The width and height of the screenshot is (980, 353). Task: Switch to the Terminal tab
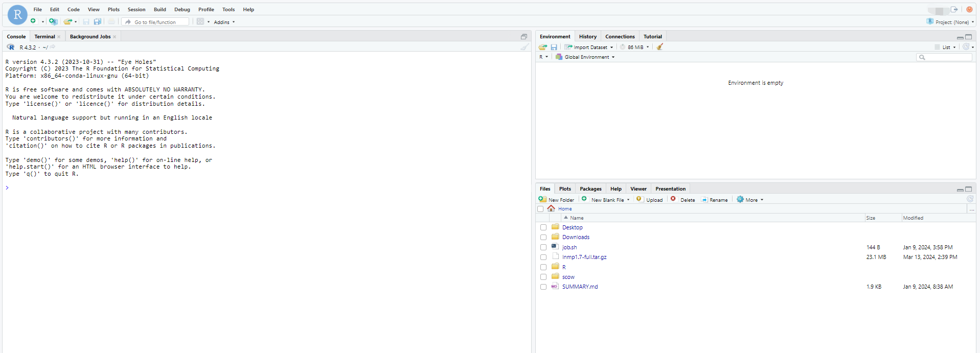click(44, 37)
